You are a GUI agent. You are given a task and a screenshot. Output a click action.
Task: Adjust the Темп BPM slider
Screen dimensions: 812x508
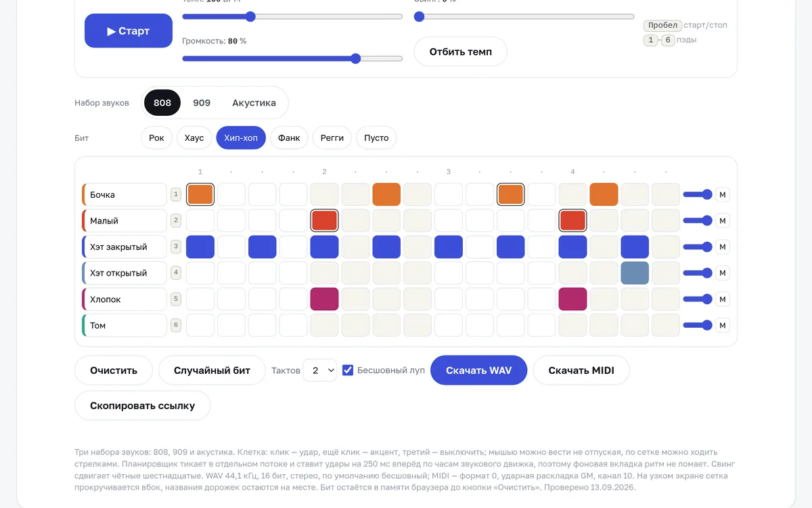292,17
